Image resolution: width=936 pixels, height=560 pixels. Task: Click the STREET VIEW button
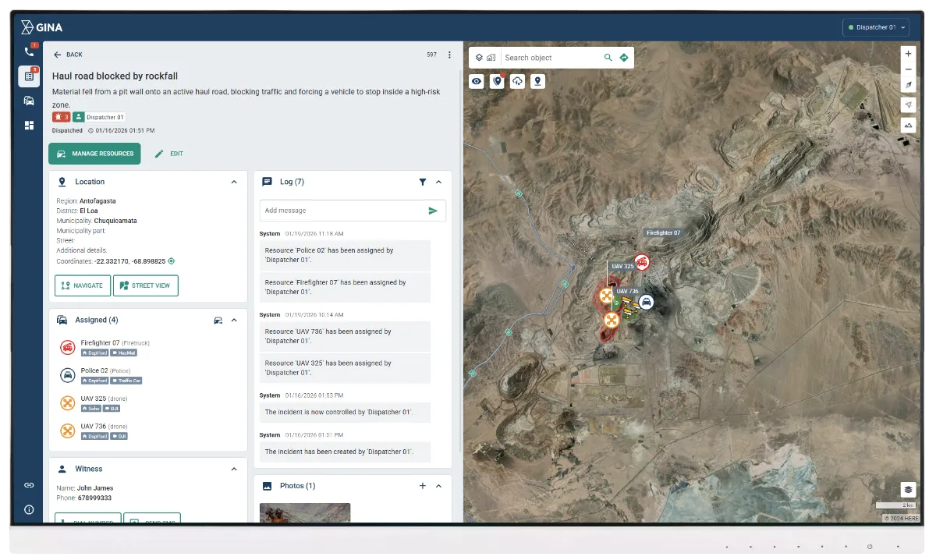[145, 285]
